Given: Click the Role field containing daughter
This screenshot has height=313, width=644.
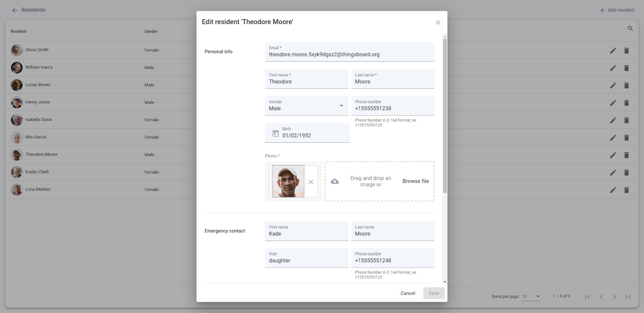Looking at the screenshot, I should (x=307, y=258).
